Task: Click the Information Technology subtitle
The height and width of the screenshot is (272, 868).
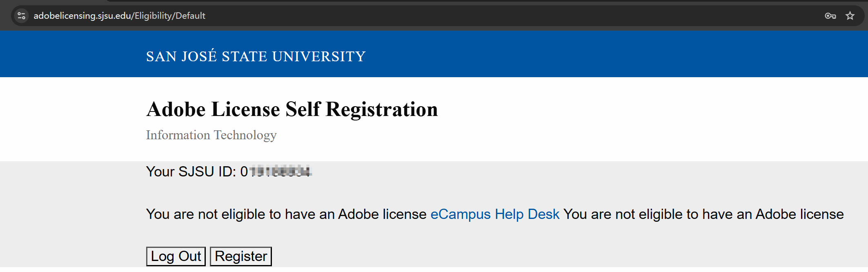Action: coord(211,135)
